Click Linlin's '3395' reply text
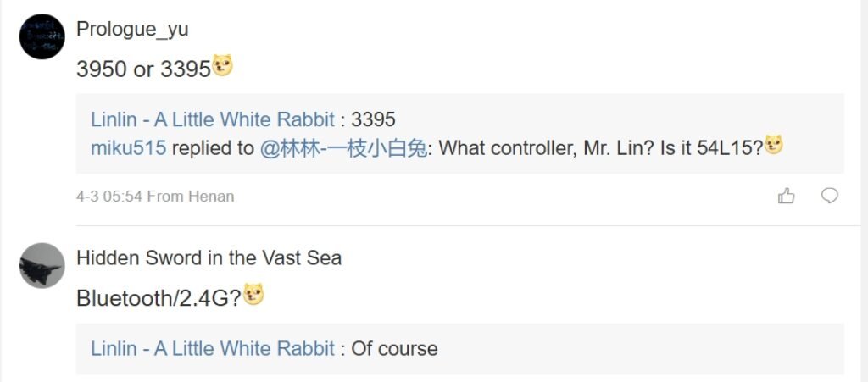This screenshot has height=382, width=868. pyautogui.click(x=373, y=119)
